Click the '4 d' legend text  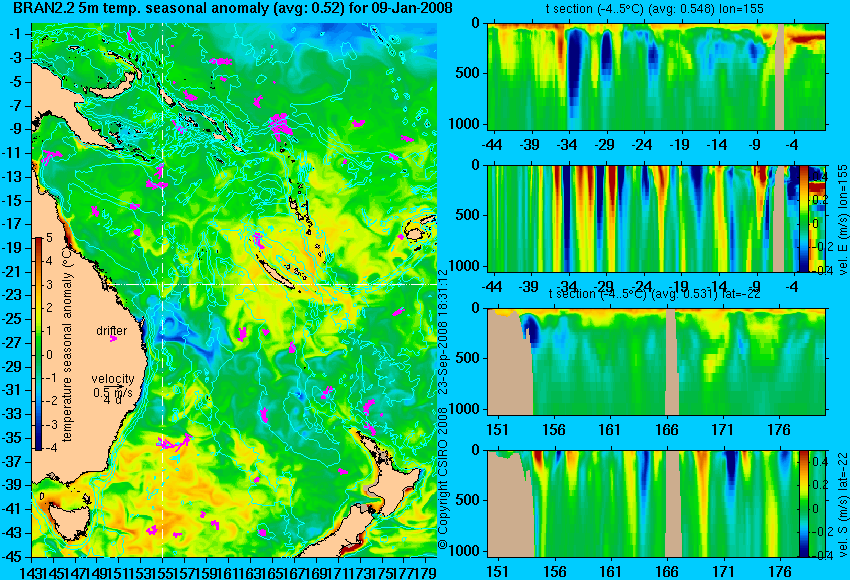pyautogui.click(x=113, y=401)
